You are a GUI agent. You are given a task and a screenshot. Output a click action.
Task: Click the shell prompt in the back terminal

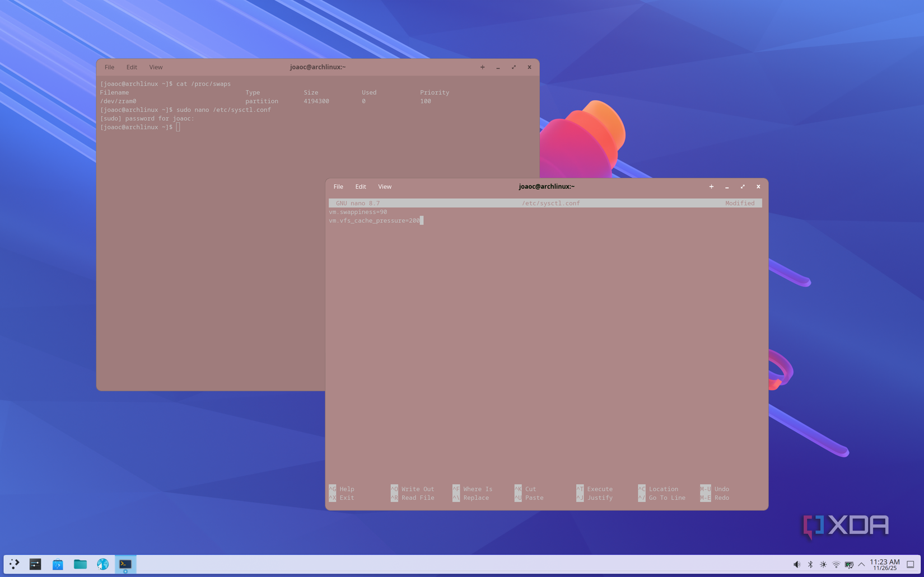(x=178, y=127)
